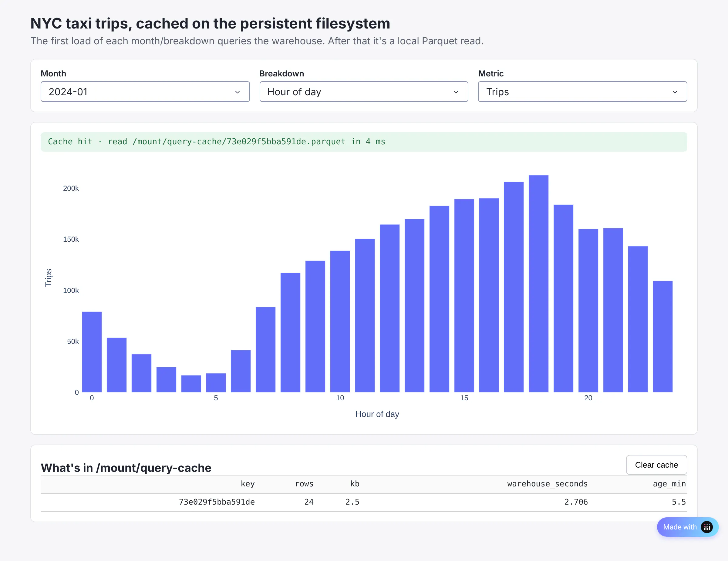Click the key column header

(x=248, y=484)
